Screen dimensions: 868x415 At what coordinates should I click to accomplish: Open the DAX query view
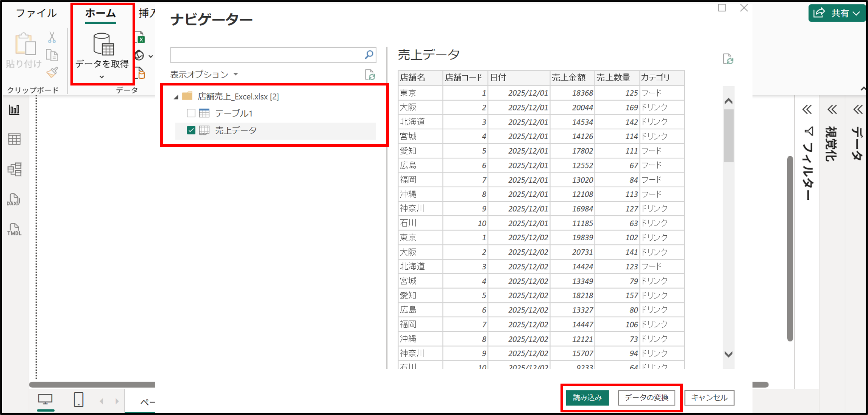click(14, 199)
